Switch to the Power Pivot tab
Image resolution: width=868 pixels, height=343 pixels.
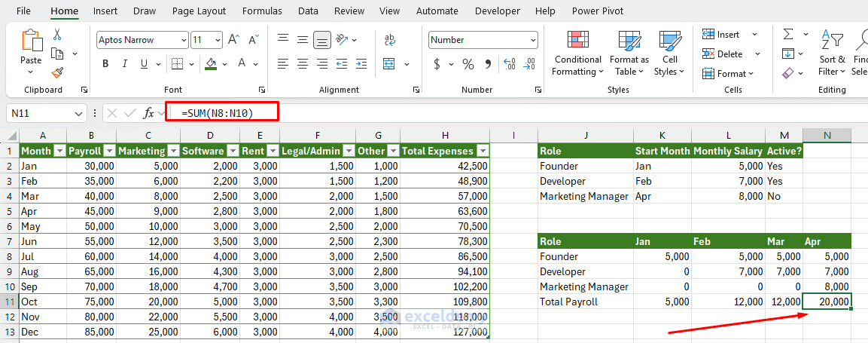(x=597, y=11)
